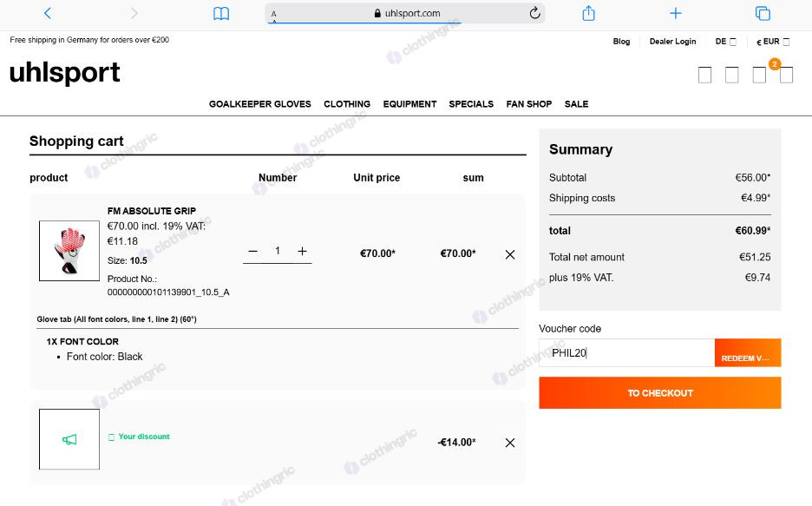812x506 pixels.
Task: Remove the discount with its X icon
Action: [510, 443]
